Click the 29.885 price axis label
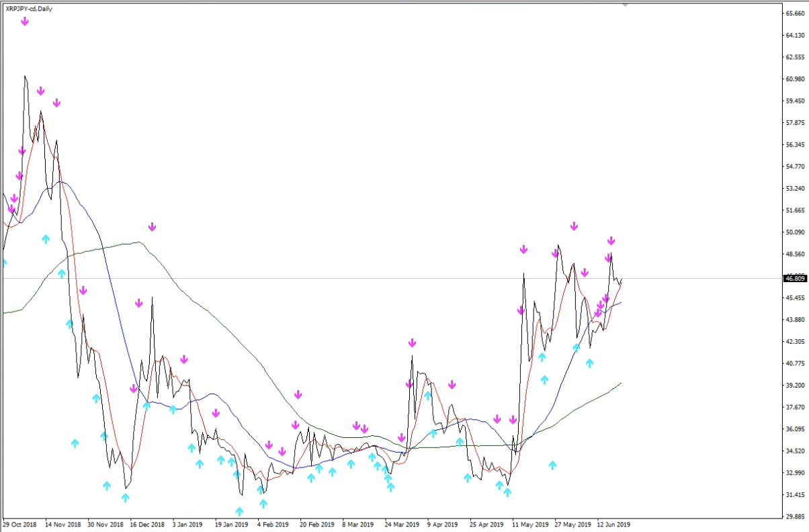Image resolution: width=809 pixels, height=532 pixels. coord(795,517)
